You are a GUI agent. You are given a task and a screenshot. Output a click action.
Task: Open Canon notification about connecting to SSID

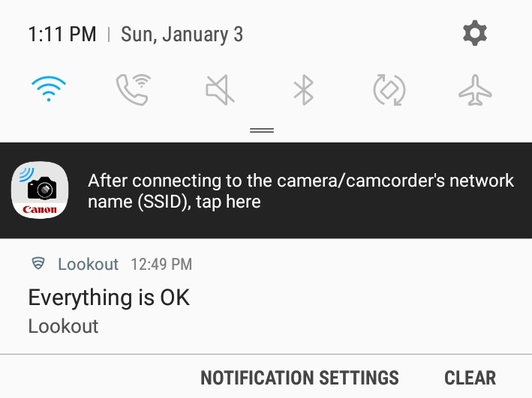[300, 190]
